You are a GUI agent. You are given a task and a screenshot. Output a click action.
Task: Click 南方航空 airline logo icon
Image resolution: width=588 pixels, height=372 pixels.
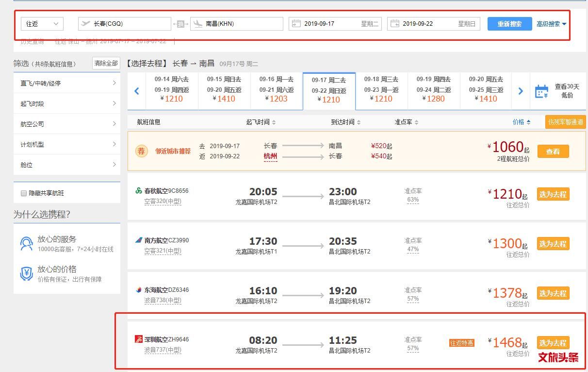tap(139, 240)
